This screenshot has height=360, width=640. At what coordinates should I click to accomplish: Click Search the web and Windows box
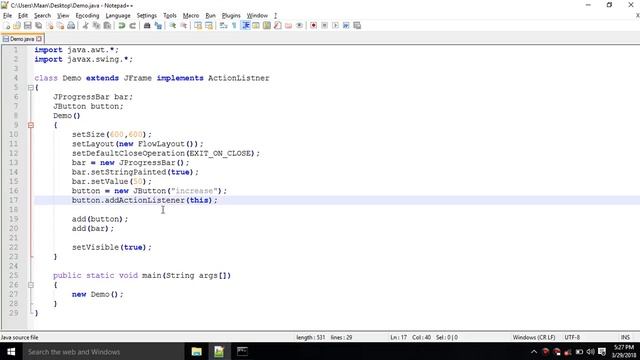click(x=102, y=352)
